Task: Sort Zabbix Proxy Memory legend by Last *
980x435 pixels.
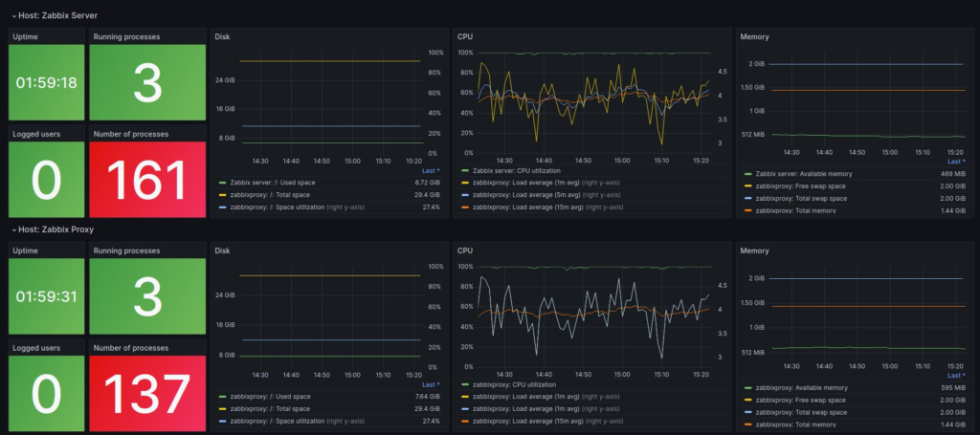Action: [955, 378]
